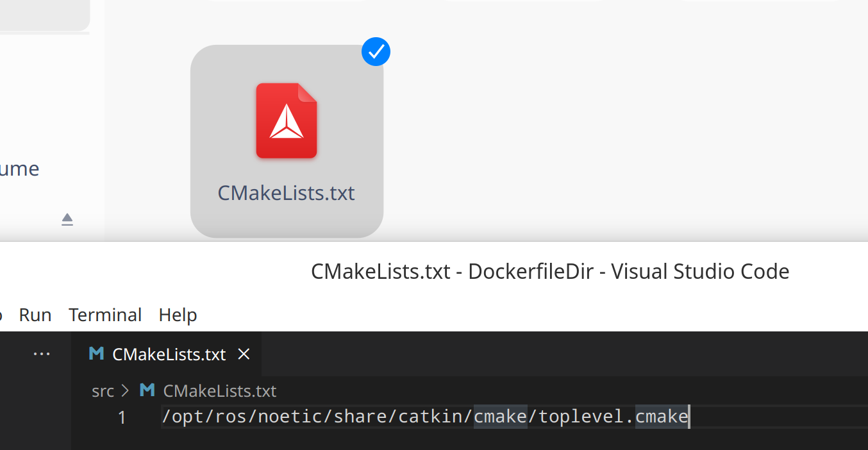Image resolution: width=868 pixels, height=450 pixels.
Task: Select the Volume entry in the sidebar
Action: 19,169
